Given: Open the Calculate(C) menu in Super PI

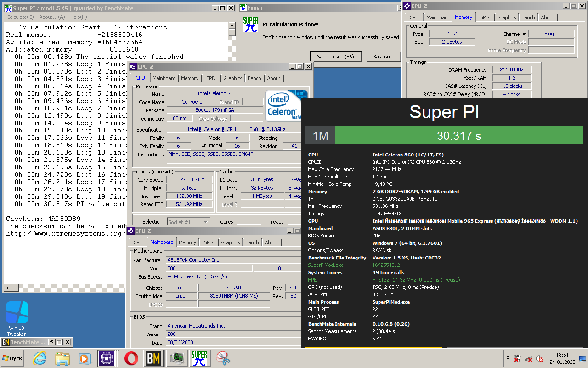Looking at the screenshot, I should (20, 17).
